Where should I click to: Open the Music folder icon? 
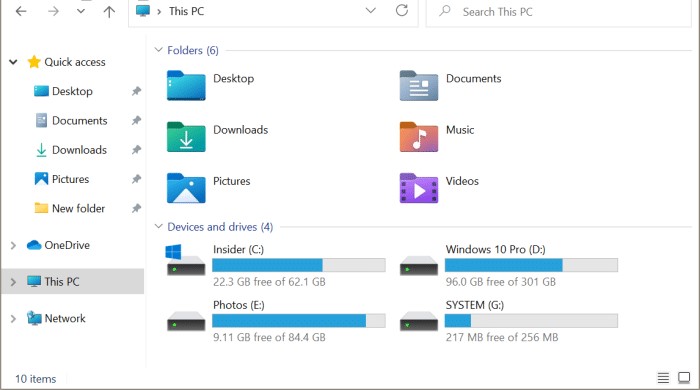[x=418, y=137]
